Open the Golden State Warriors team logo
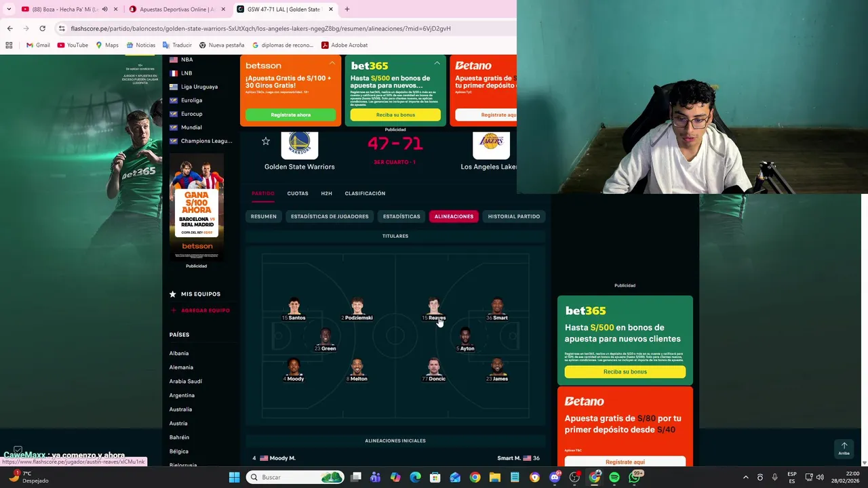Viewport: 868px width, 488px height. tap(299, 144)
